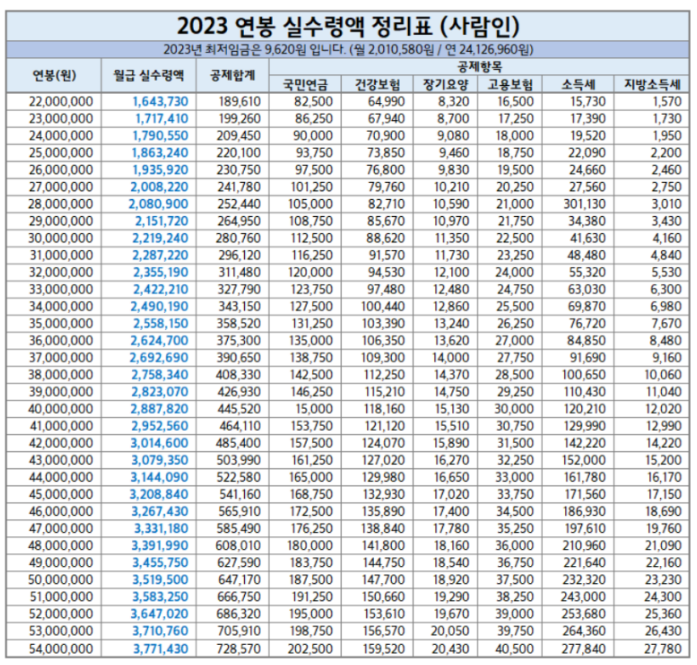Click take-home value '3,144,090'
697x665 pixels.
[x=159, y=477]
